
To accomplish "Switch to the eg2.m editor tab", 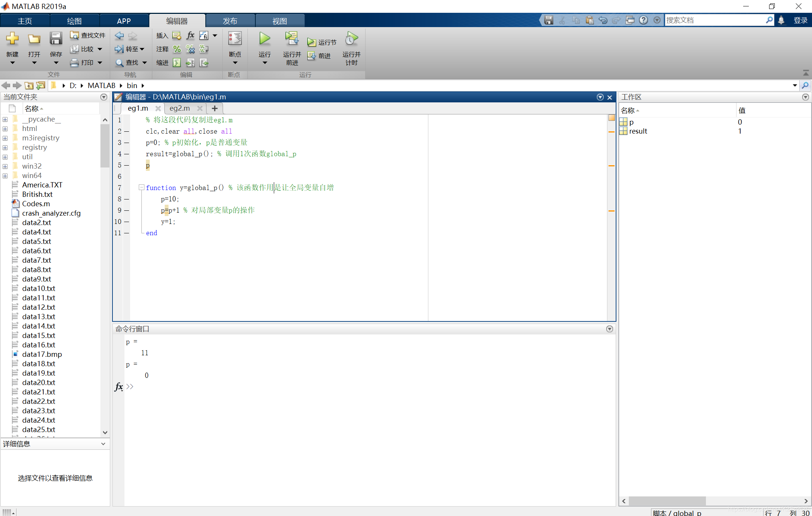I will [180, 108].
